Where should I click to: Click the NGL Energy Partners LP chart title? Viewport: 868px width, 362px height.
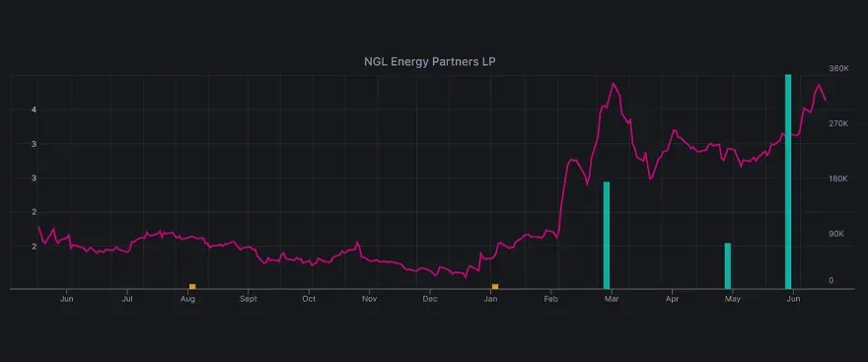(430, 61)
